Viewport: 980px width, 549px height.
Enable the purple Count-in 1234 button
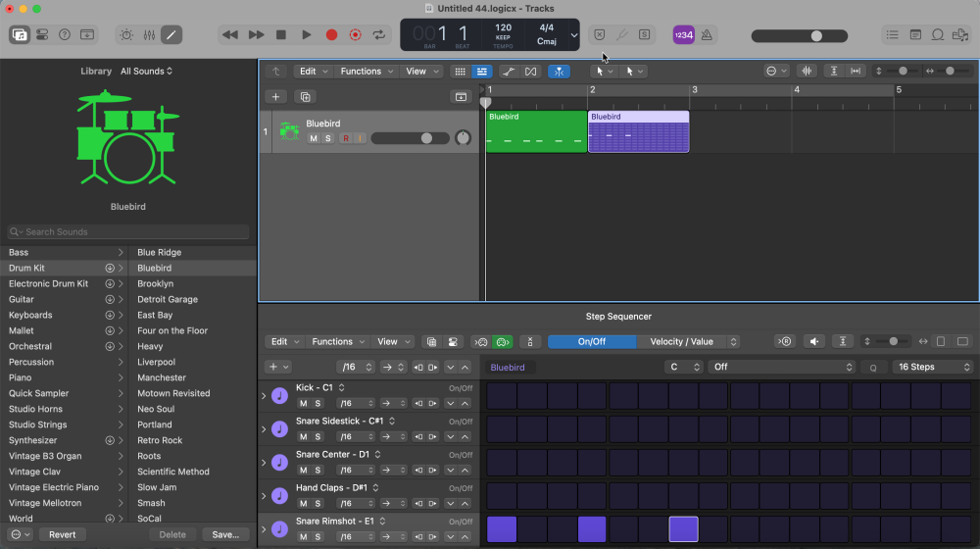(x=684, y=34)
